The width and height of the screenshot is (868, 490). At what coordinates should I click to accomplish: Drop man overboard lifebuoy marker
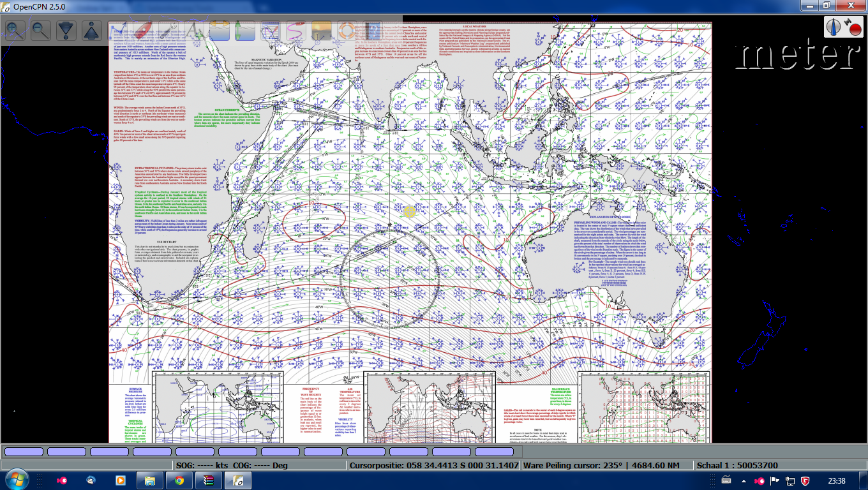(347, 30)
